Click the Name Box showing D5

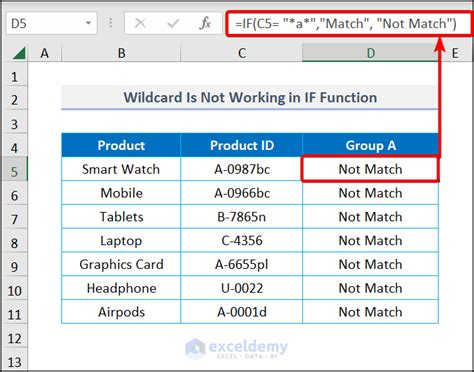pyautogui.click(x=51, y=23)
